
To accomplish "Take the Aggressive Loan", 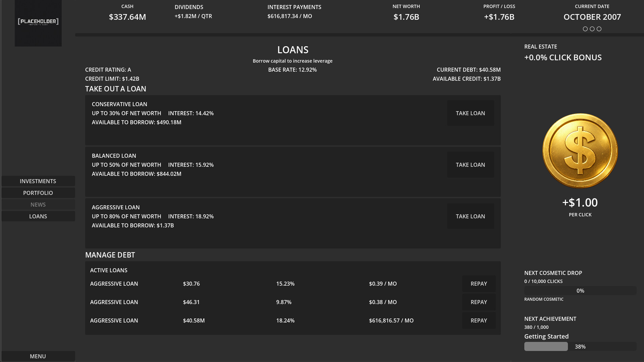I will pos(470,216).
